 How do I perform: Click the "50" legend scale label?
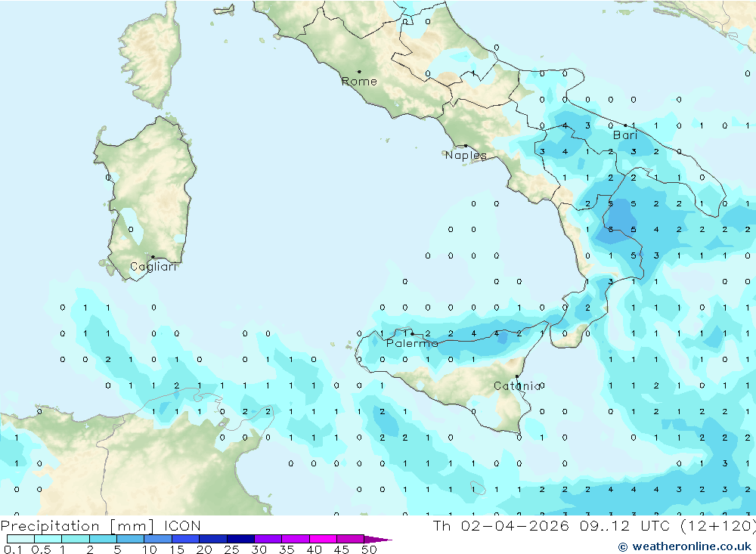point(369,549)
